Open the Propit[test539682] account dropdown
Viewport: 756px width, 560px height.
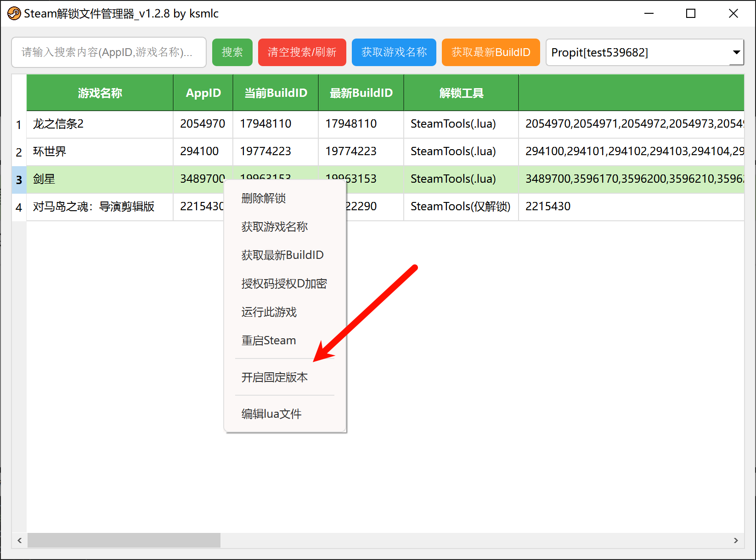[736, 52]
